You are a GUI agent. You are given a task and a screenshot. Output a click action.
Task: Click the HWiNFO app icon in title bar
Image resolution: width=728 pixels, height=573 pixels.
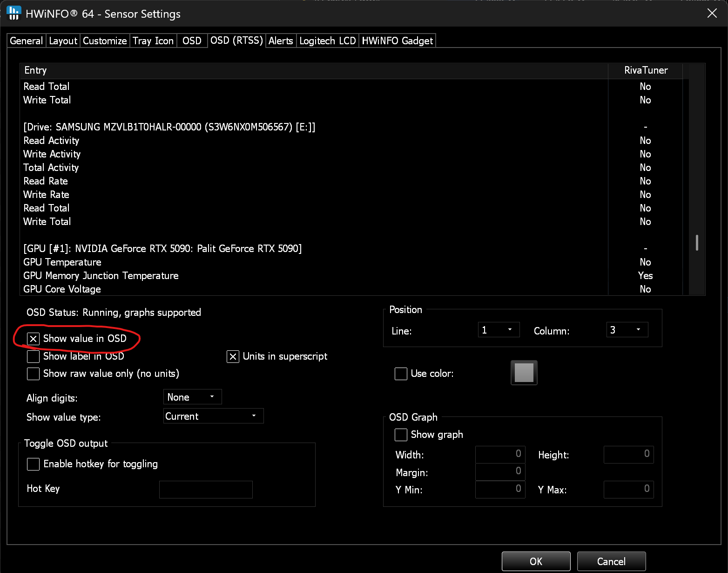pos(14,13)
